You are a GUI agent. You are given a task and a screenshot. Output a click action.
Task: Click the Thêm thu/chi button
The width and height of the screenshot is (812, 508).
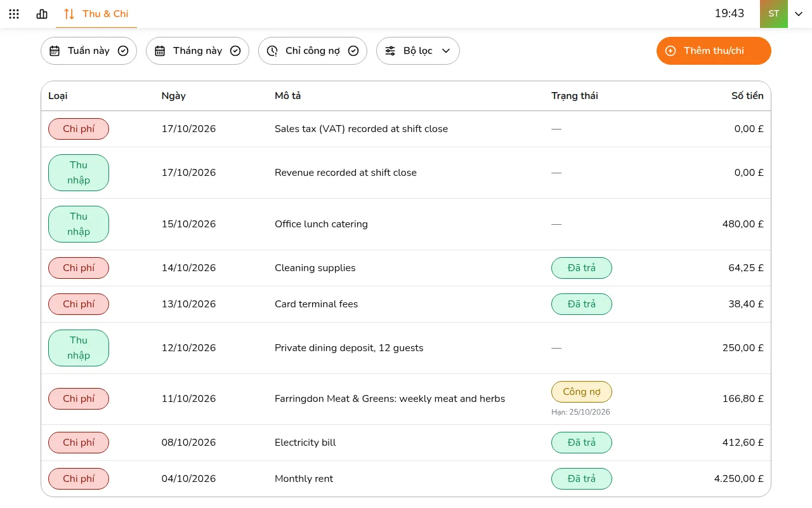[x=714, y=51]
